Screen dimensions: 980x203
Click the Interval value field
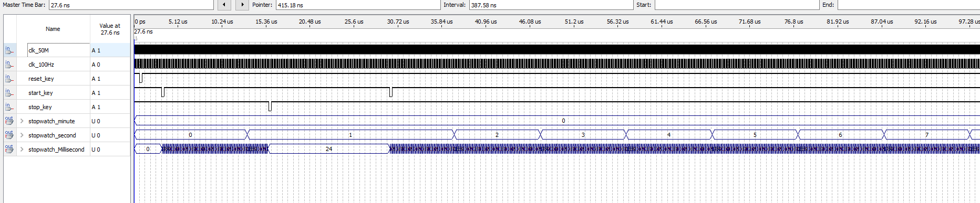coord(551,5)
